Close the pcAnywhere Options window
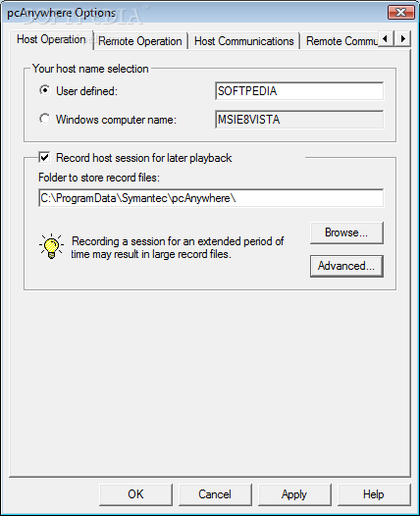420x516 pixels. coord(401,13)
